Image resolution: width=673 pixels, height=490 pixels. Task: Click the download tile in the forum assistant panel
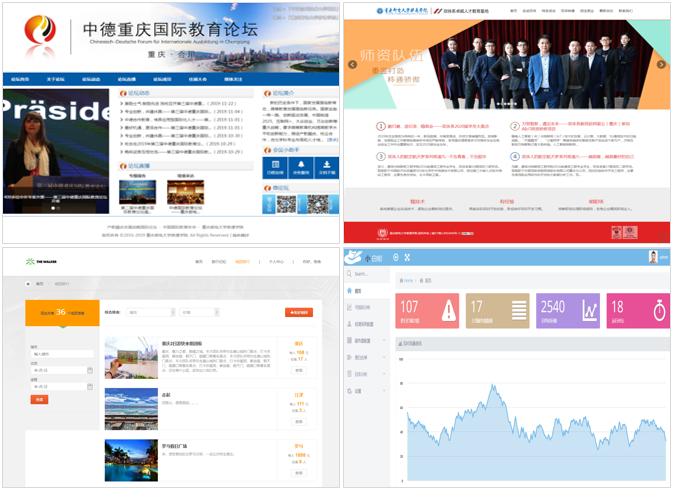pyautogui.click(x=327, y=168)
